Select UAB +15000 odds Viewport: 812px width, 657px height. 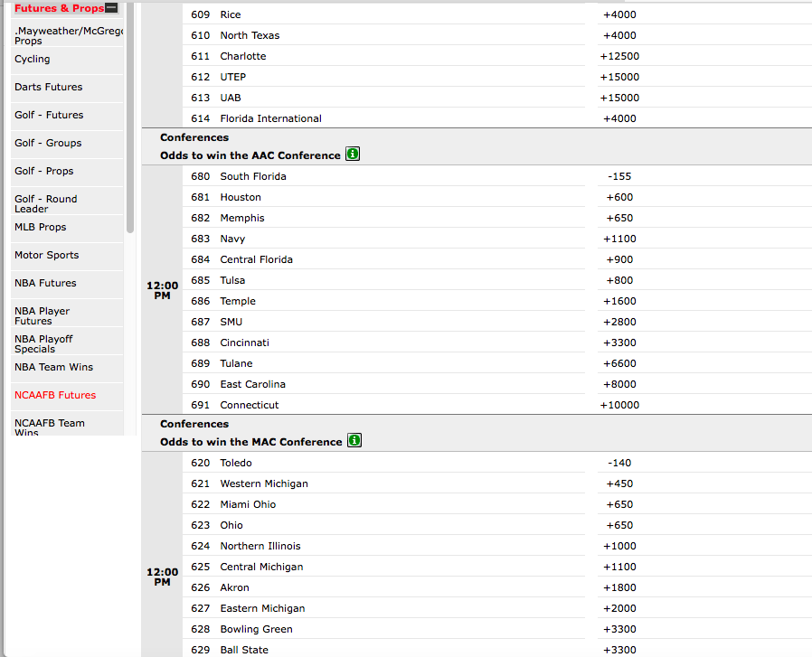619,98
